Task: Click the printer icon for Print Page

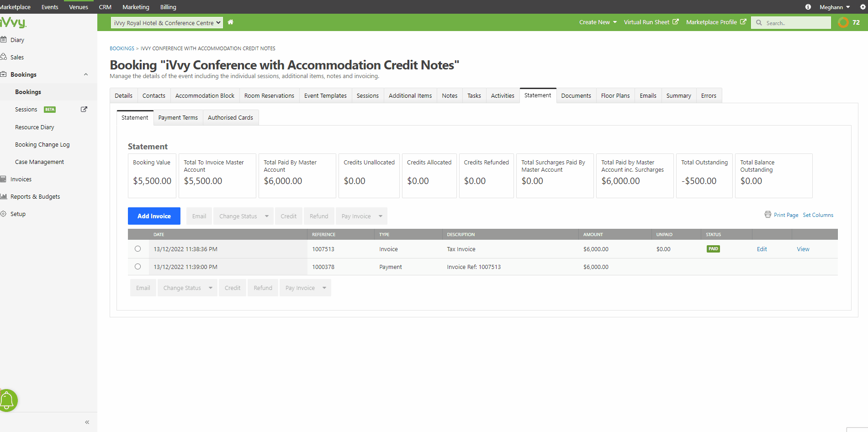Action: tap(768, 215)
